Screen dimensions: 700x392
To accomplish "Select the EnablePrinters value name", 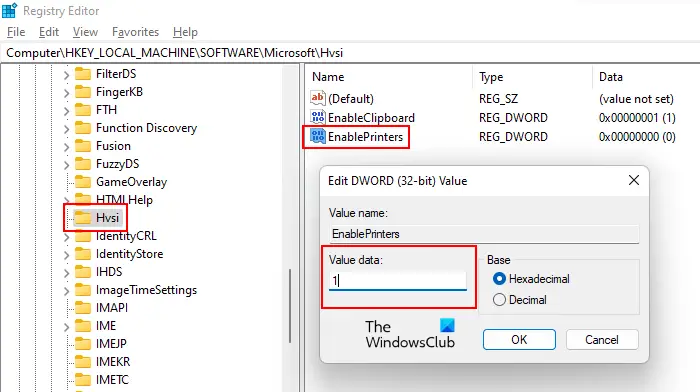I will click(x=366, y=137).
